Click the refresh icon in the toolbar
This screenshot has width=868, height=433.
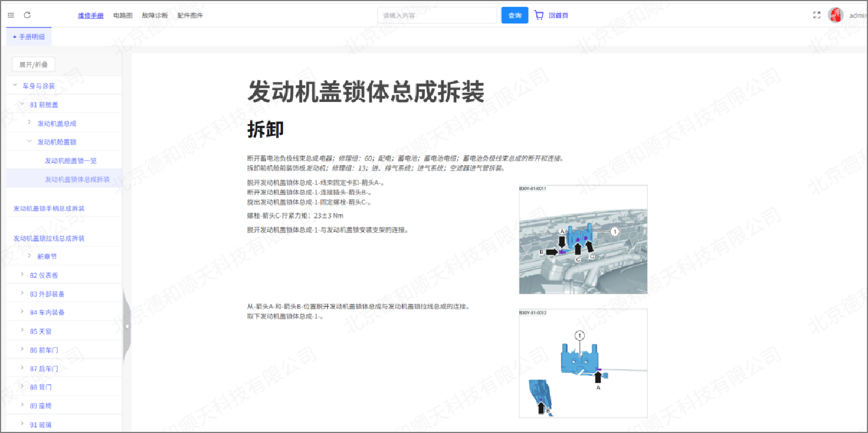27,15
